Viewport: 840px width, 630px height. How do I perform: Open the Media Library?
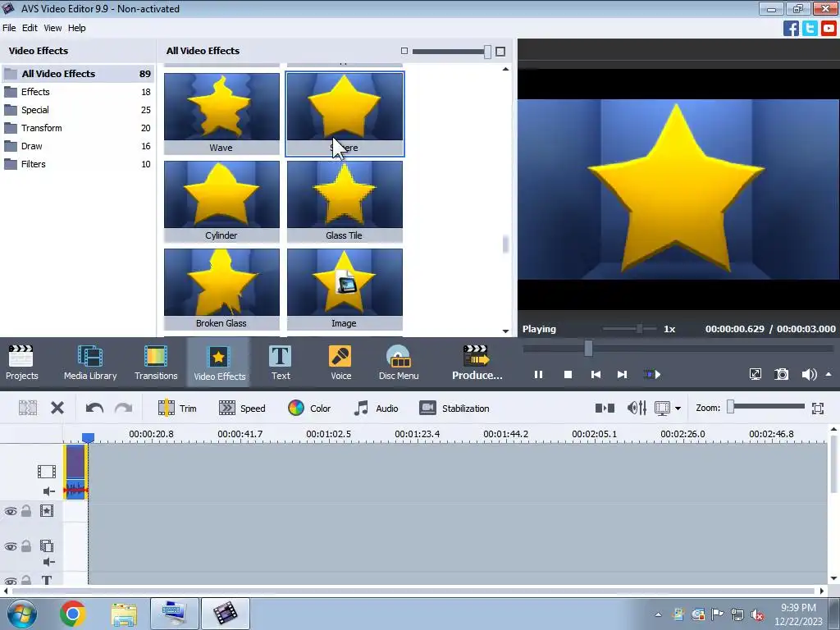(x=90, y=363)
